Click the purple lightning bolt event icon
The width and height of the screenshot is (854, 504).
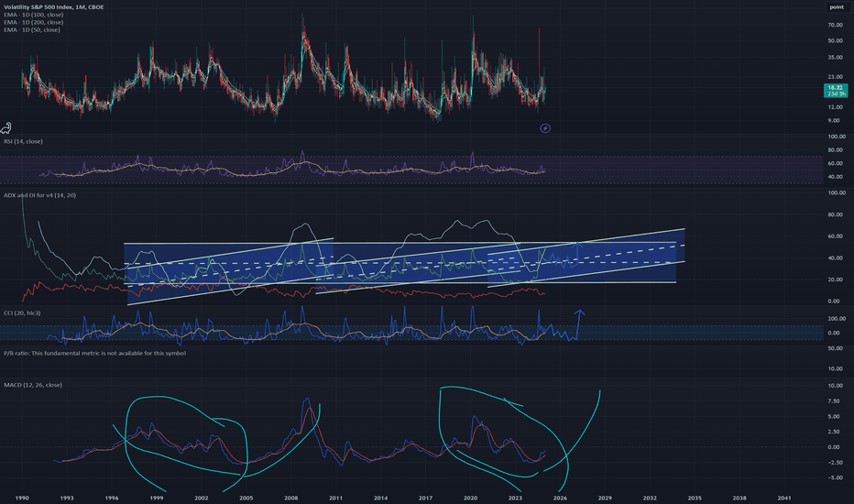(x=544, y=128)
